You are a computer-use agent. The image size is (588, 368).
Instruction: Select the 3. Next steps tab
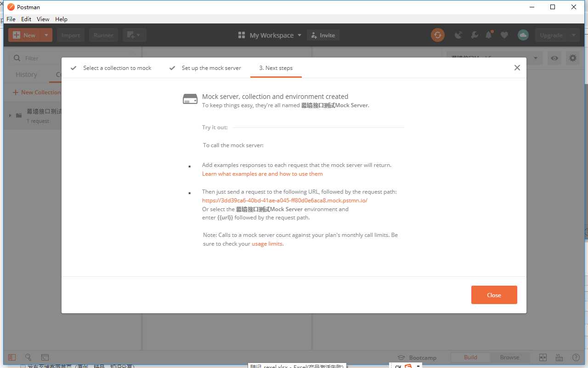pyautogui.click(x=276, y=68)
